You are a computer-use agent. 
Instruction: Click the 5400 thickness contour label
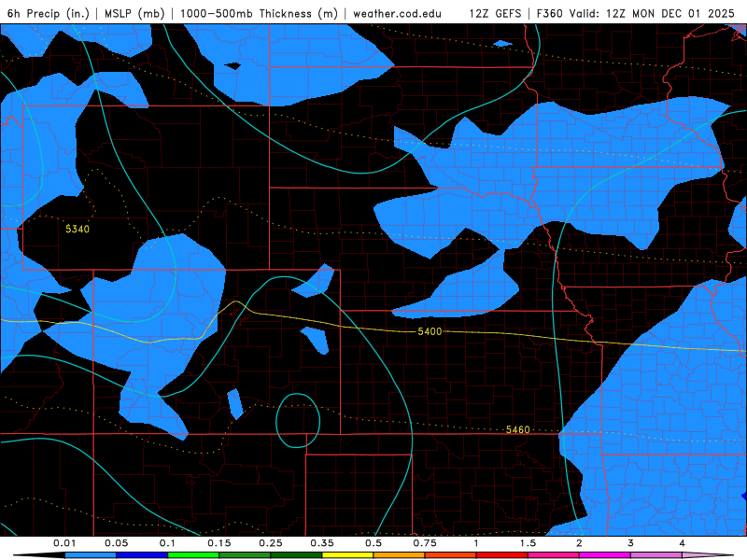(430, 331)
